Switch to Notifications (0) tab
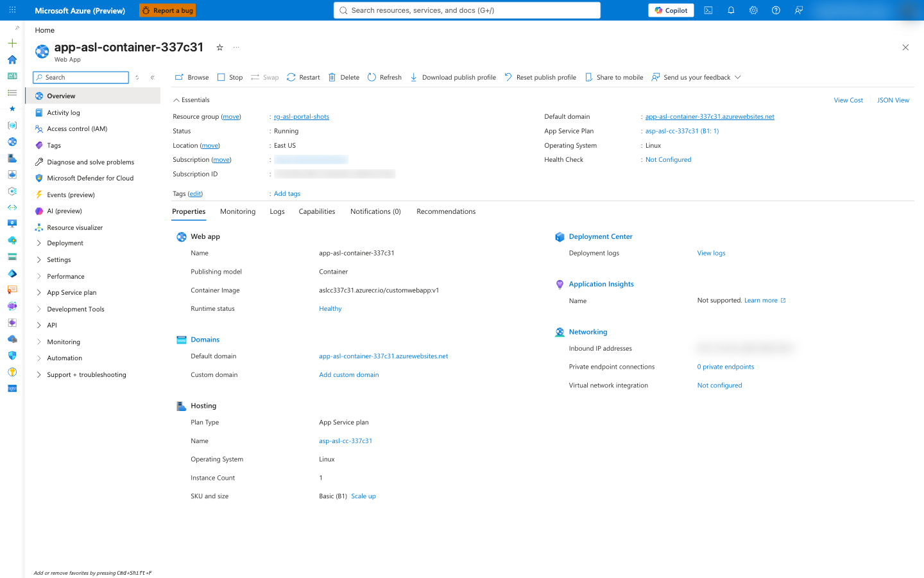 [x=375, y=212]
